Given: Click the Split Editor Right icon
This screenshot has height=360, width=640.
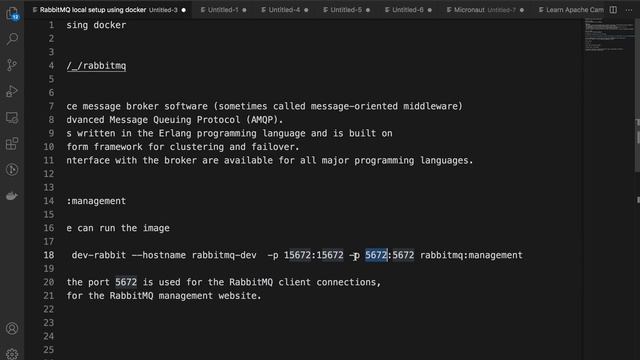Looking at the screenshot, I should [x=613, y=9].
